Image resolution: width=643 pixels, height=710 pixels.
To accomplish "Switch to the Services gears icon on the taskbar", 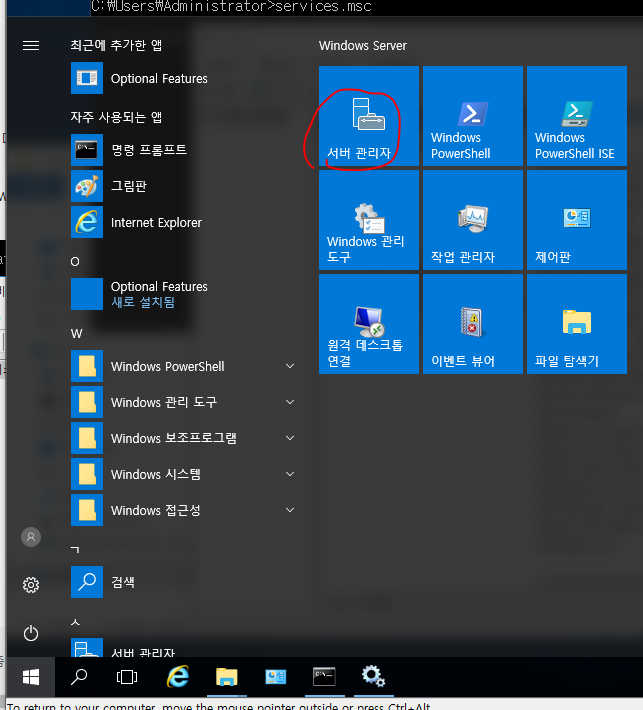I will [x=374, y=677].
